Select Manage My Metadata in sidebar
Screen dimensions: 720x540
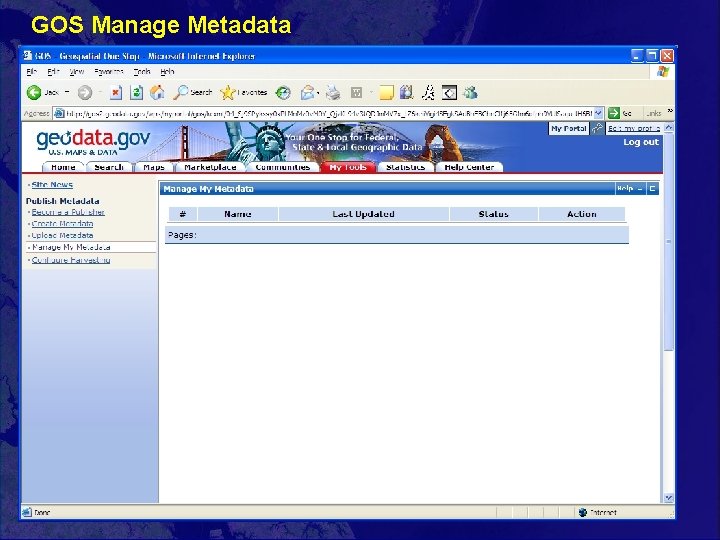(x=71, y=247)
